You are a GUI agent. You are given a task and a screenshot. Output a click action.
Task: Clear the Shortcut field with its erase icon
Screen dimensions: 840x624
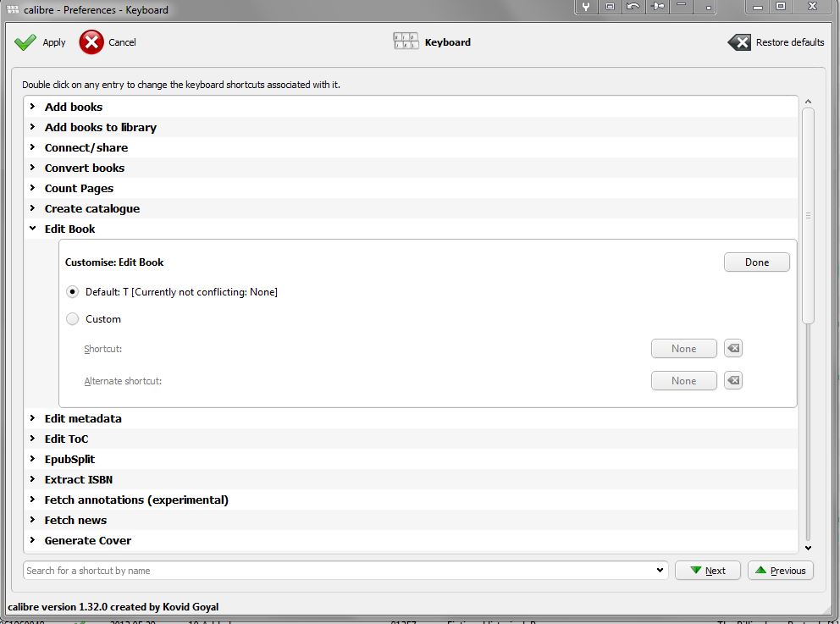(732, 349)
